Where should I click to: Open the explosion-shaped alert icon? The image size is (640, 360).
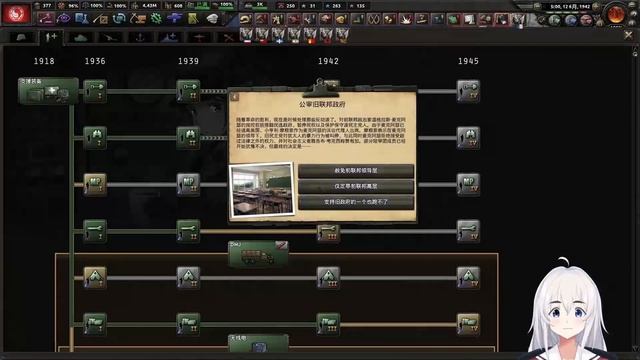pos(405,19)
